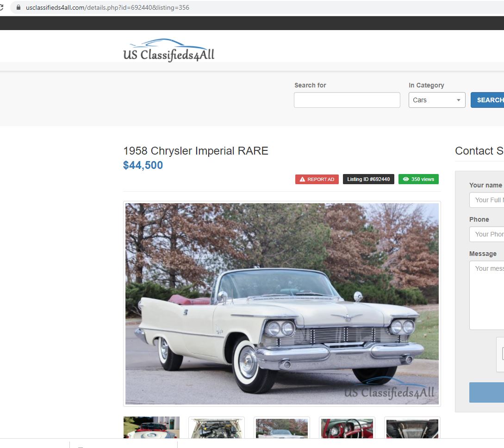This screenshot has height=448, width=504.
Task: Click the eye icon on 350 views badge
Action: click(x=406, y=180)
